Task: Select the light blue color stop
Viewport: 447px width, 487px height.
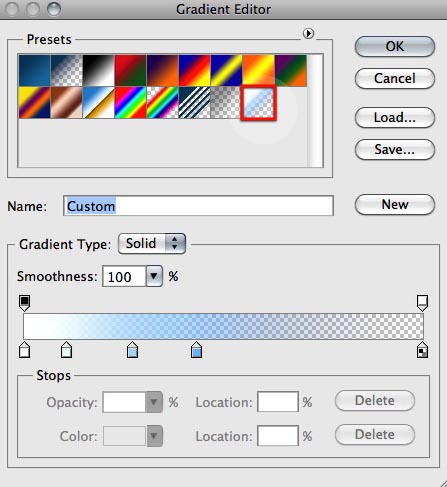Action: 133,350
